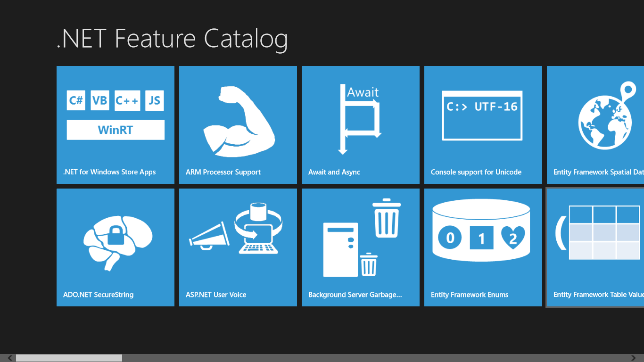Open ".NET for Windows Store Apps" label

pyautogui.click(x=109, y=172)
